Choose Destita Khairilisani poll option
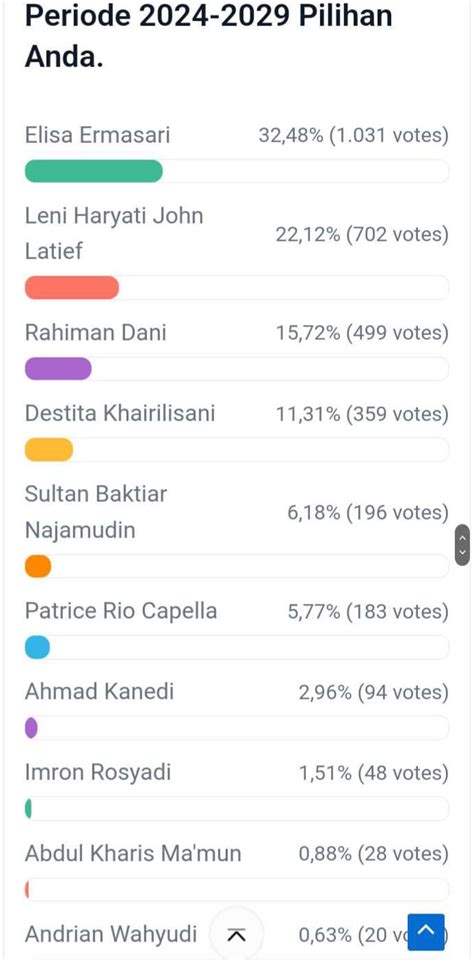Viewport: 474px width, 960px height. (x=120, y=413)
